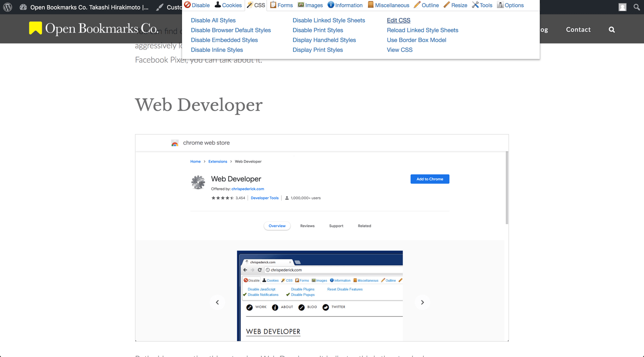
Task: Open the Forms toolbar tab
Action: tap(281, 5)
